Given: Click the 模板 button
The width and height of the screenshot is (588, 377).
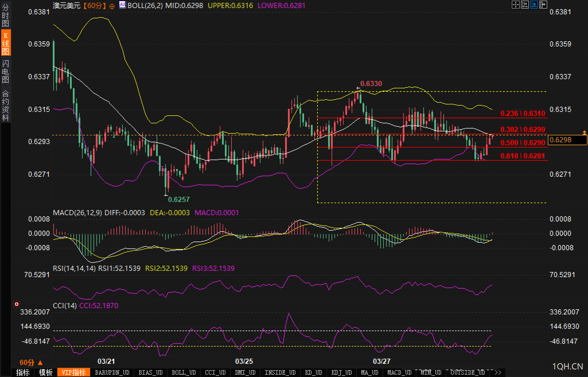Looking at the screenshot, I should (46, 373).
